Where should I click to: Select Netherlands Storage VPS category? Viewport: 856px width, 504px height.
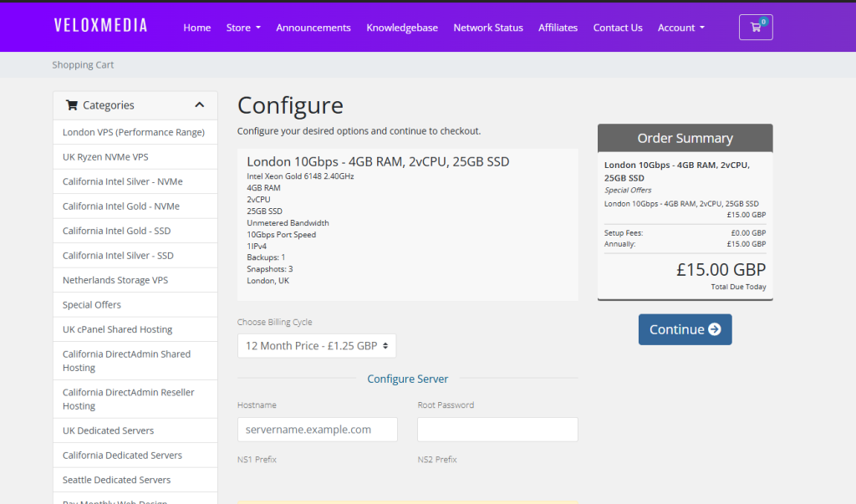point(135,279)
